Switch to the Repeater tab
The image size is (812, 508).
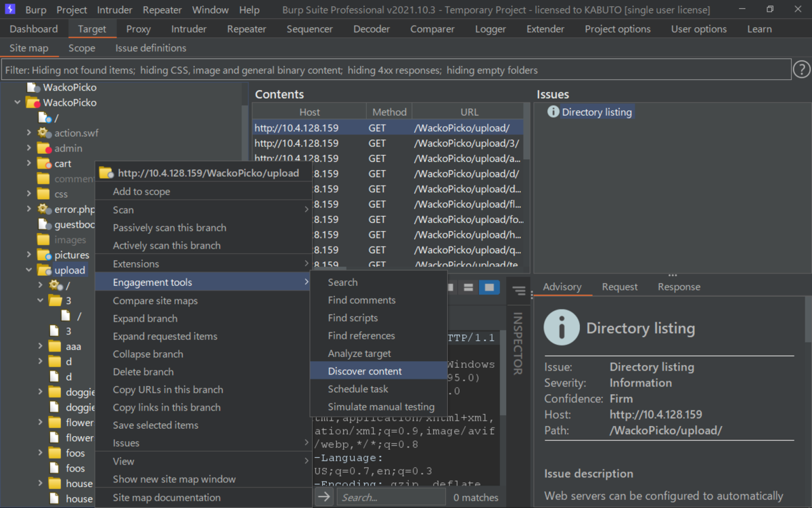246,29
